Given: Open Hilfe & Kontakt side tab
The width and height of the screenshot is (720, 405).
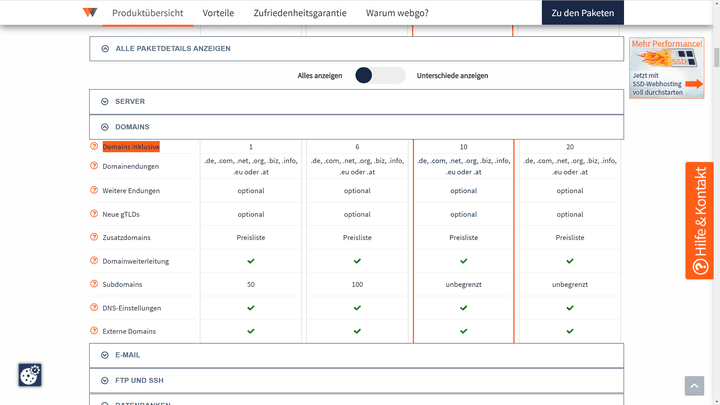Looking at the screenshot, I should point(699,220).
